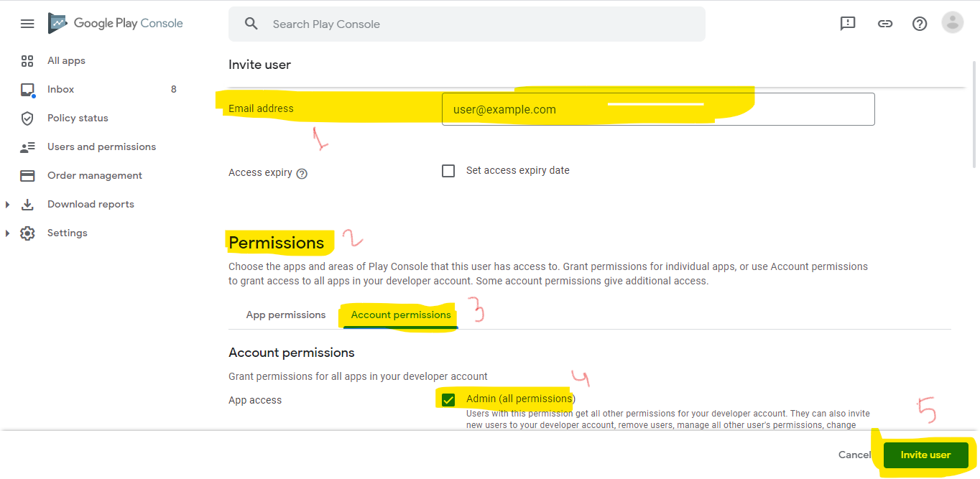
Task: Select the Account permissions tab
Action: coord(401,315)
